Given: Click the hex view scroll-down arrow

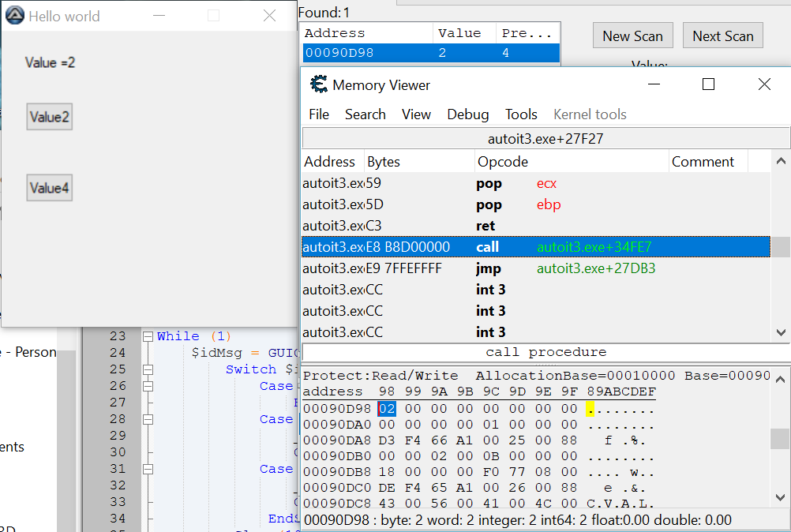Looking at the screenshot, I should [x=781, y=498].
